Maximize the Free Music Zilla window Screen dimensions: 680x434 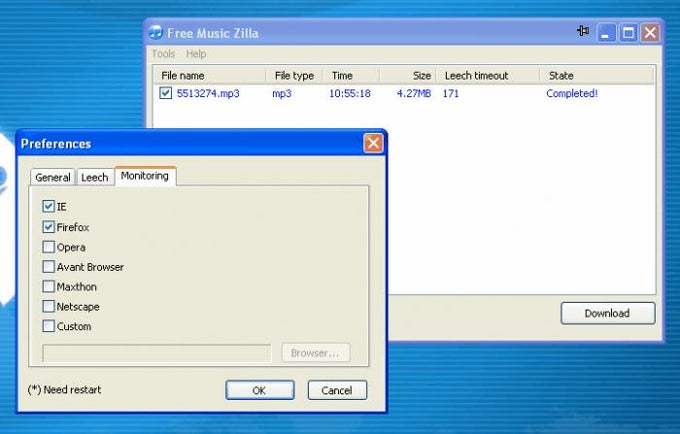628,33
